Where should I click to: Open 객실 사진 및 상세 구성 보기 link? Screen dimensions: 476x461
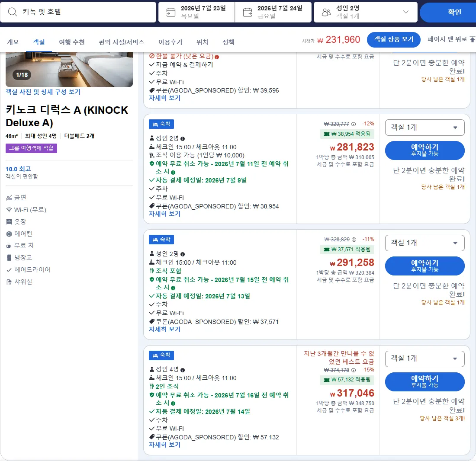click(x=43, y=92)
